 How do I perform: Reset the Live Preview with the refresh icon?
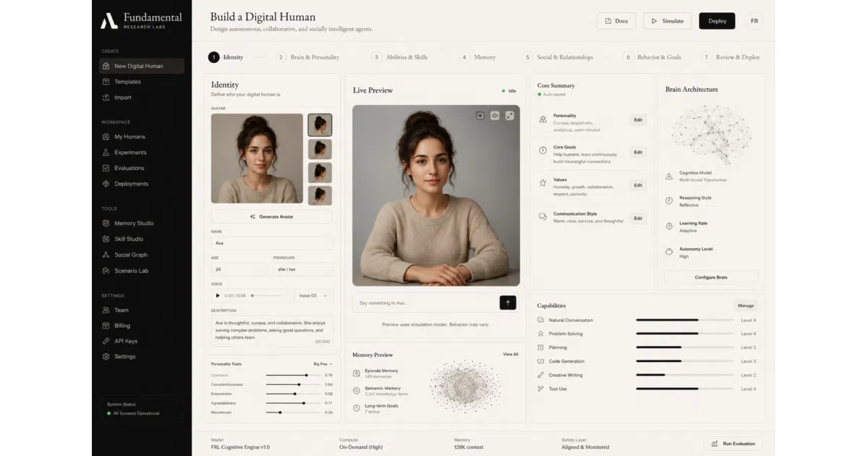[480, 115]
